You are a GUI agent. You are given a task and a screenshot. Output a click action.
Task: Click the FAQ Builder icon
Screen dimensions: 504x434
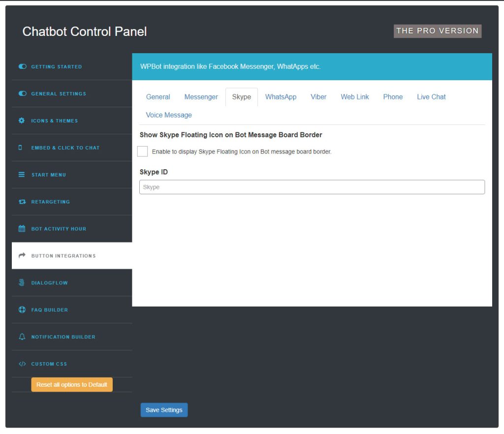[x=22, y=310]
